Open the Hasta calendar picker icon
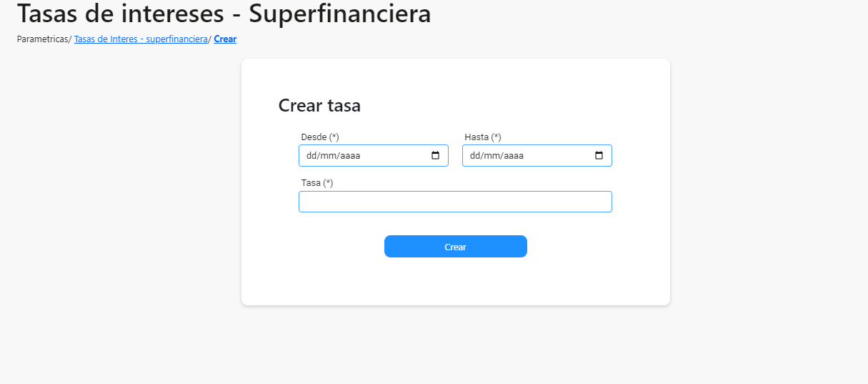868x384 pixels. point(599,156)
